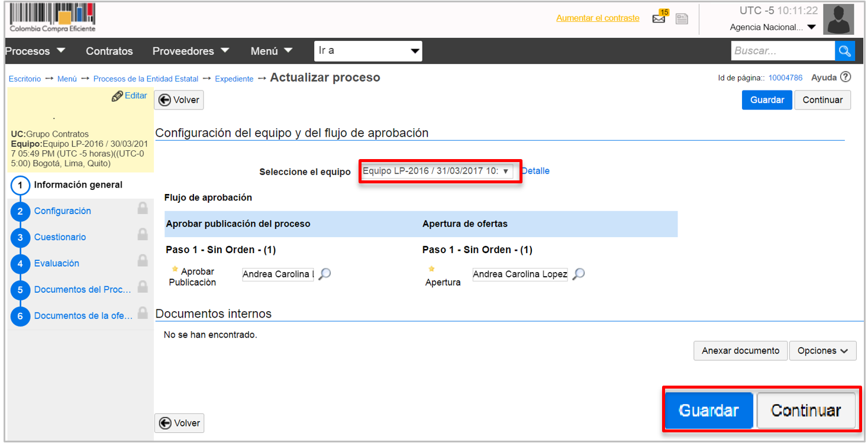The width and height of the screenshot is (868, 443).
Task: Click the Colombia Compra Eficiente logo
Action: 53,18
